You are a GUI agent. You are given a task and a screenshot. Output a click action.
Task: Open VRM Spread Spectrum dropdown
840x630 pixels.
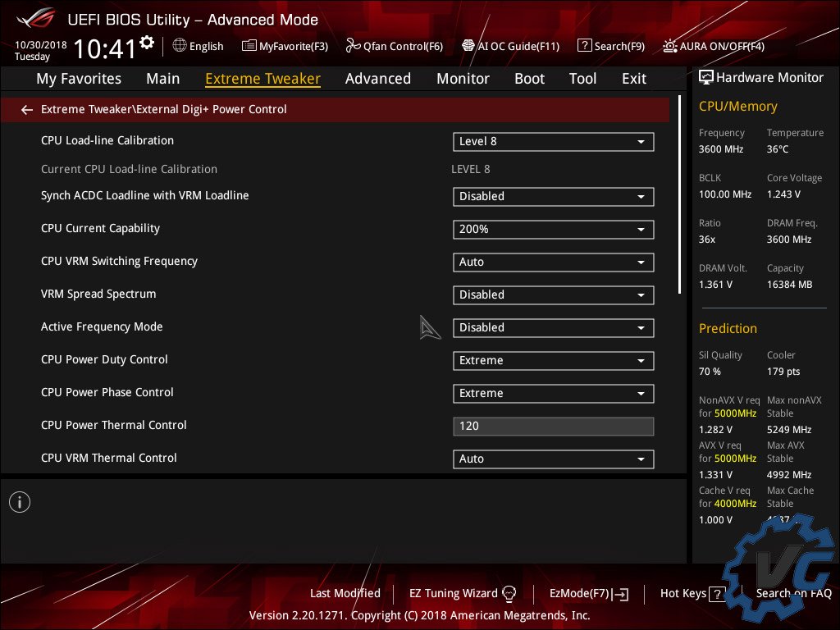(x=554, y=295)
